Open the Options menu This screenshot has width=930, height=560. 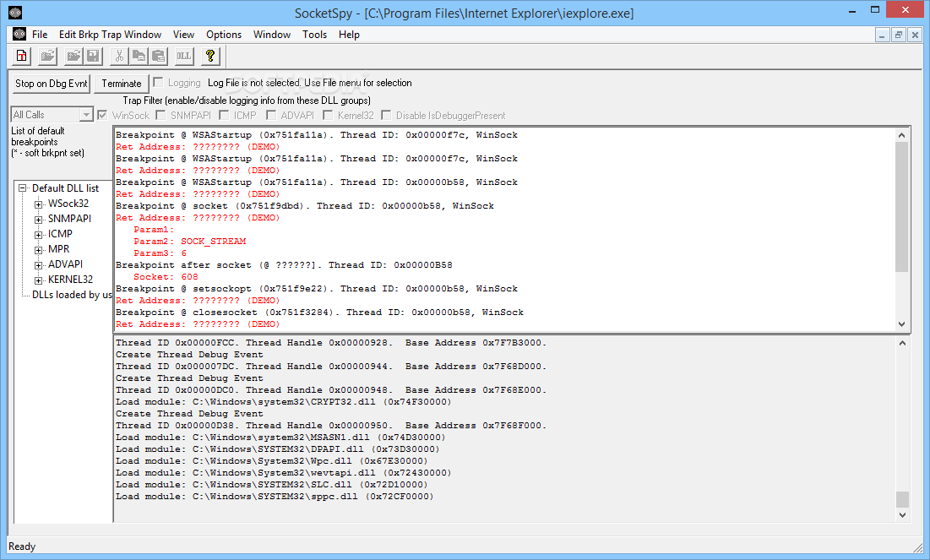pyautogui.click(x=224, y=35)
